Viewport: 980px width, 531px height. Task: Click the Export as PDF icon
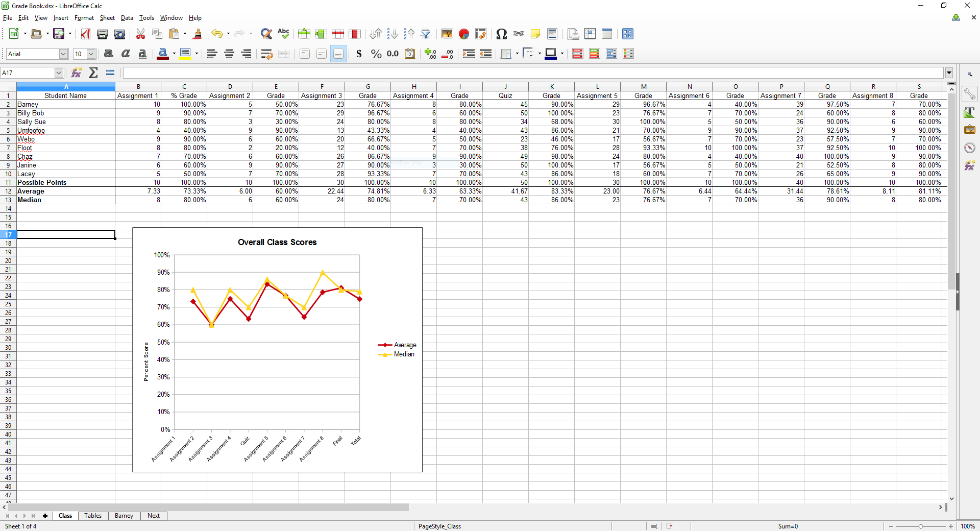click(x=86, y=34)
